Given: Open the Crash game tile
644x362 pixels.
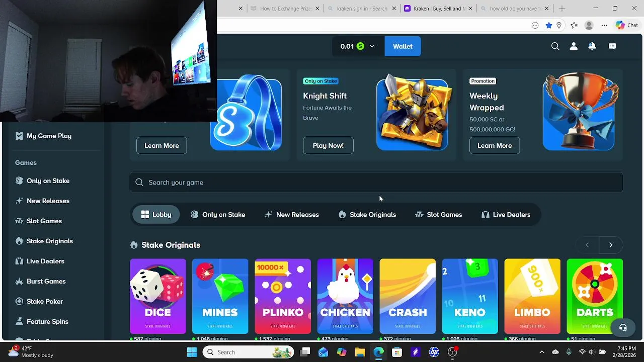Looking at the screenshot, I should pyautogui.click(x=408, y=296).
